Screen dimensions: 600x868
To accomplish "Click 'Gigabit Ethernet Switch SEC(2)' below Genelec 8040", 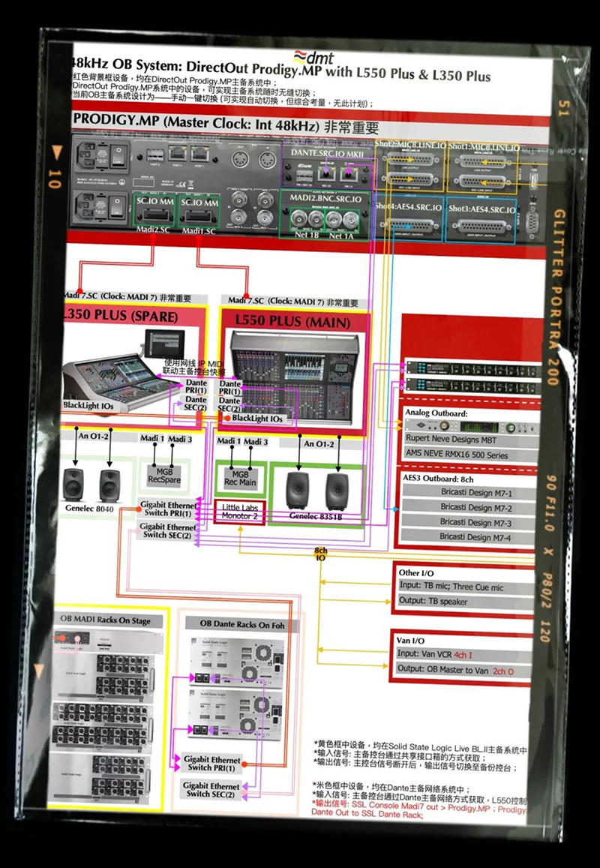I will [x=167, y=531].
